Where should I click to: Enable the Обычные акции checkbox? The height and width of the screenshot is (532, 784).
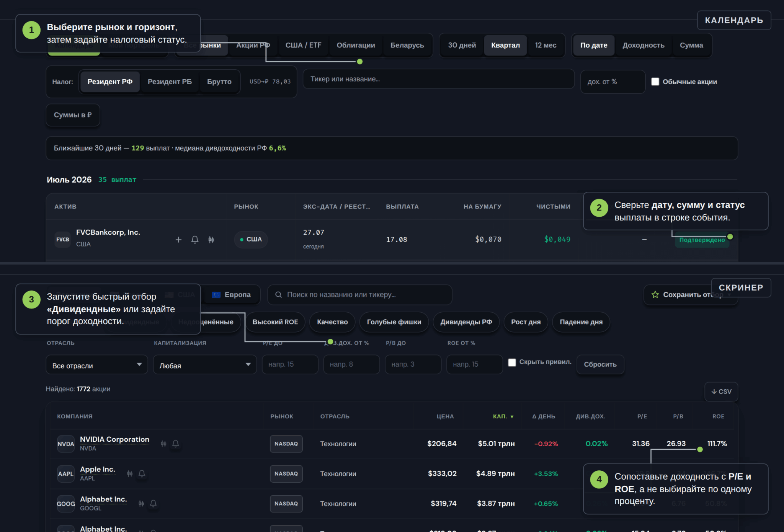[x=655, y=82]
